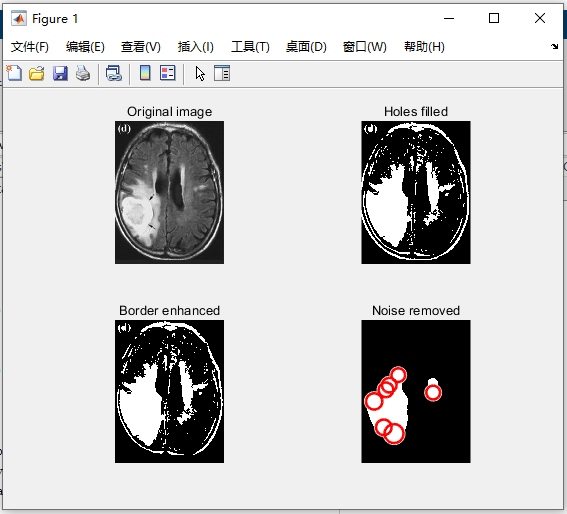Click the New Figure toolbar icon
Image resolution: width=567 pixels, height=514 pixels.
(x=14, y=73)
